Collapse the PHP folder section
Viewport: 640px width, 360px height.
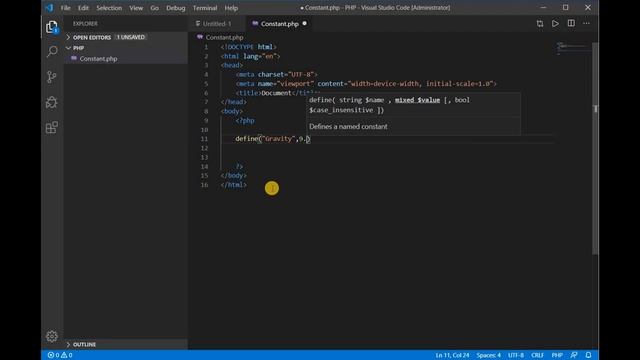coord(126,48)
